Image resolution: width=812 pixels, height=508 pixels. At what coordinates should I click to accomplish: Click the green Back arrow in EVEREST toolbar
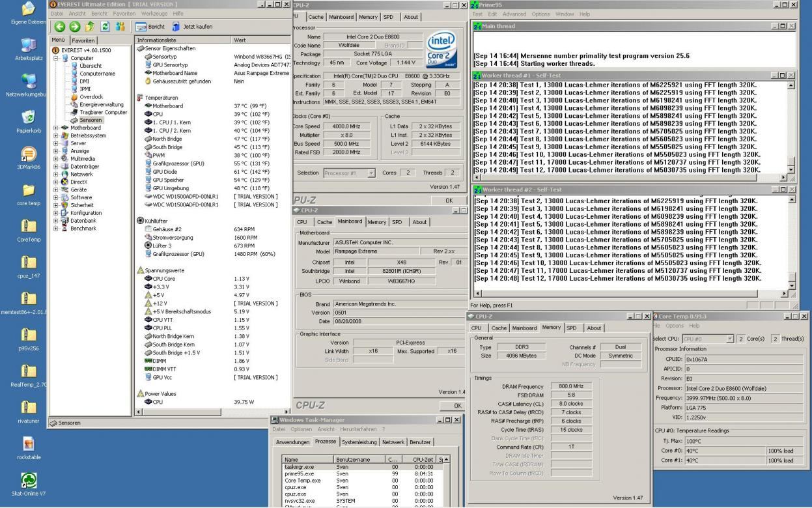59,26
